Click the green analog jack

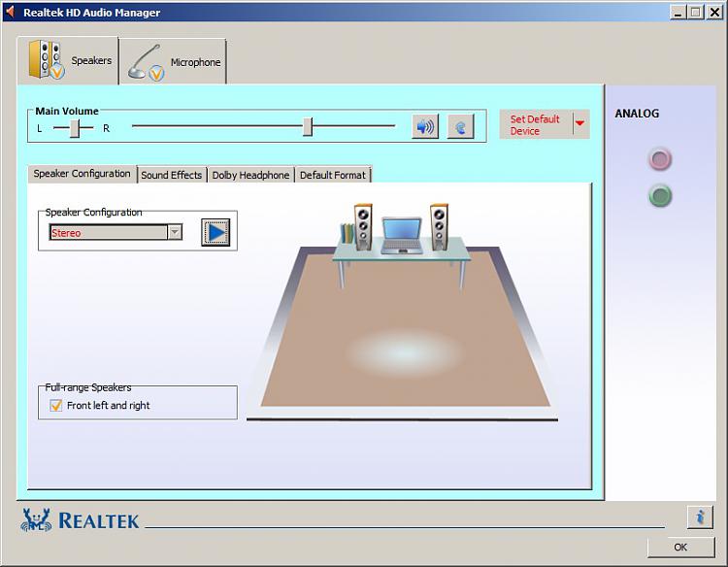(x=659, y=195)
